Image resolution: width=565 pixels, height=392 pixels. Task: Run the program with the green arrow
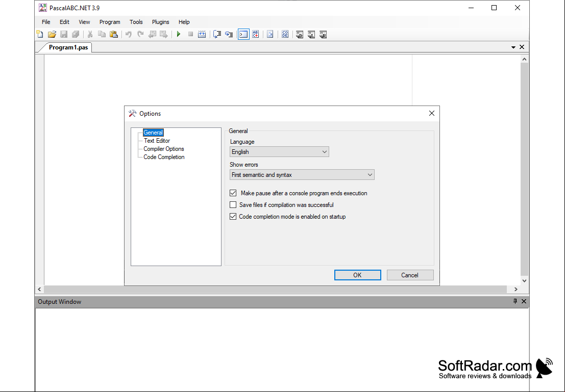[178, 35]
